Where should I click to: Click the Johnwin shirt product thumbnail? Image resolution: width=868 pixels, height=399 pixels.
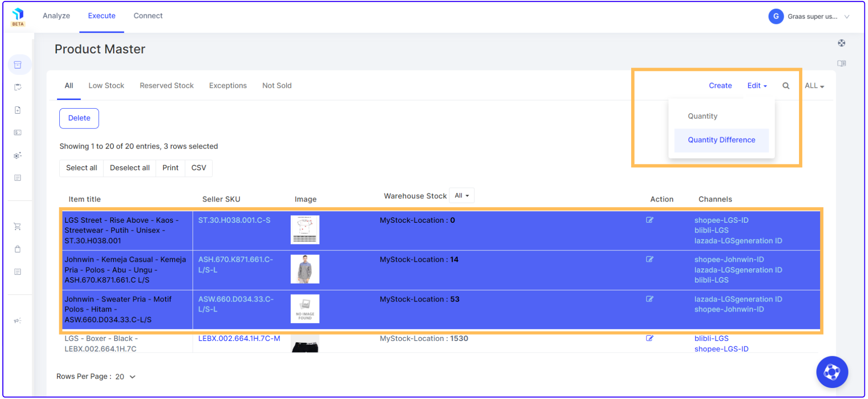pos(305,269)
